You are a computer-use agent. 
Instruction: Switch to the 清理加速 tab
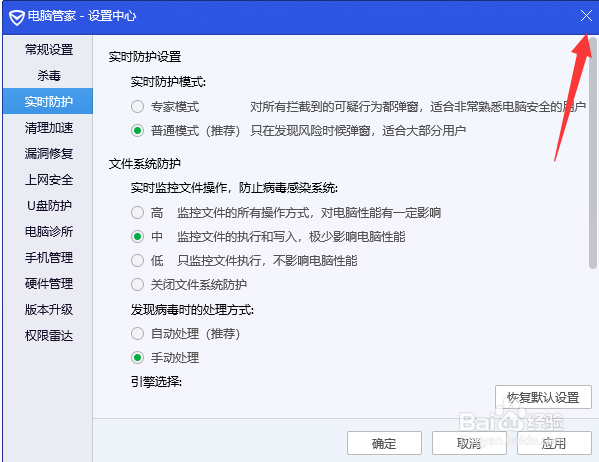pos(49,127)
